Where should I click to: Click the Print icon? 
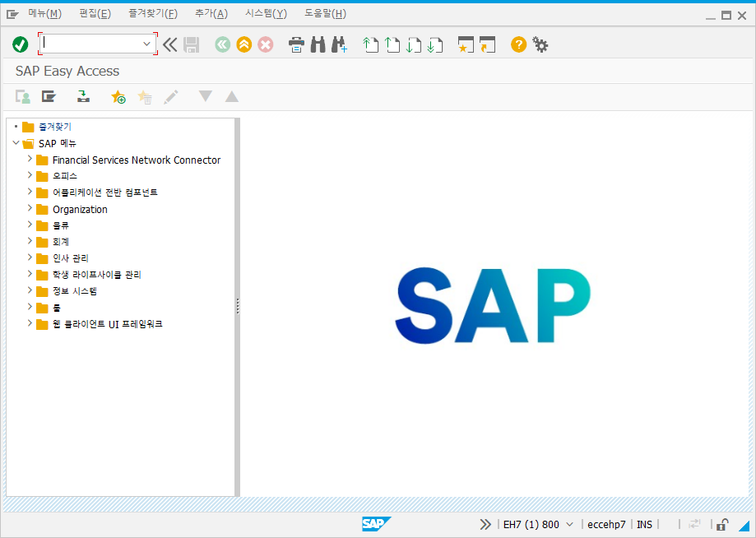point(296,44)
